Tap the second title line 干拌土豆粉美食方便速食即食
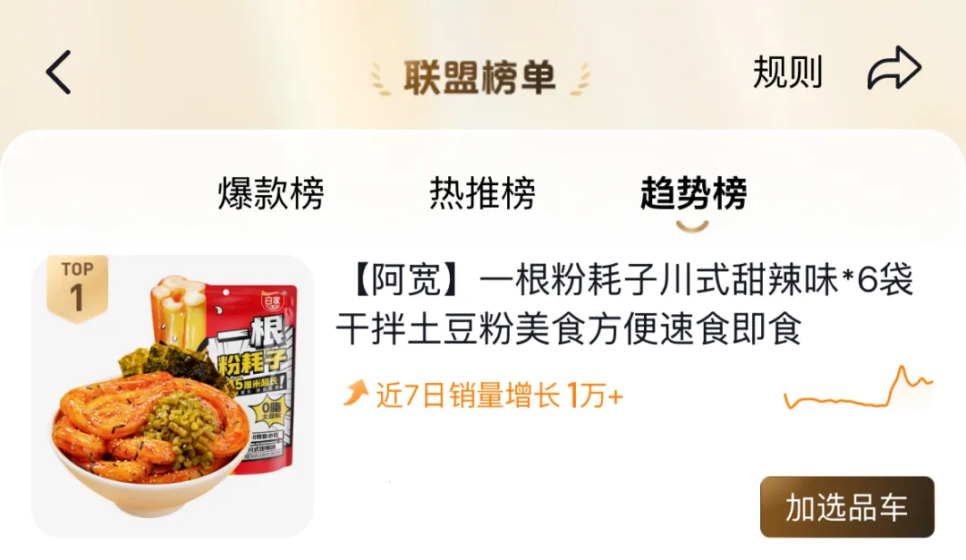The width and height of the screenshot is (966, 560). pos(569,329)
